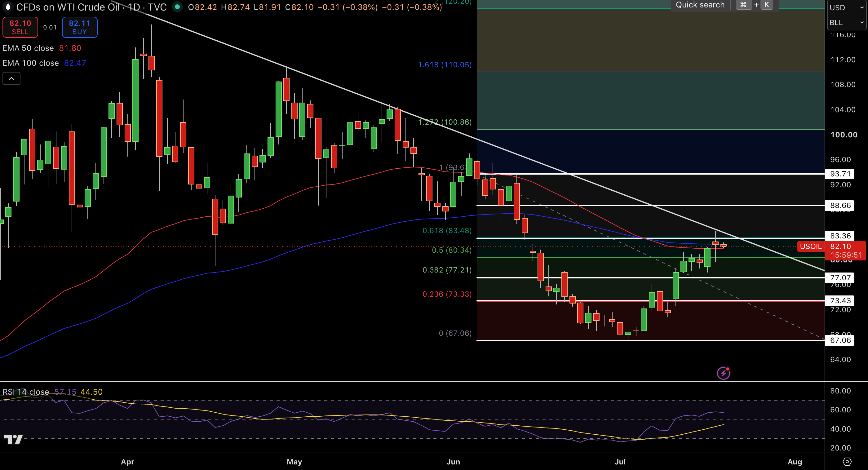Click the USOIL current price tag
868x470 pixels.
tap(811, 246)
